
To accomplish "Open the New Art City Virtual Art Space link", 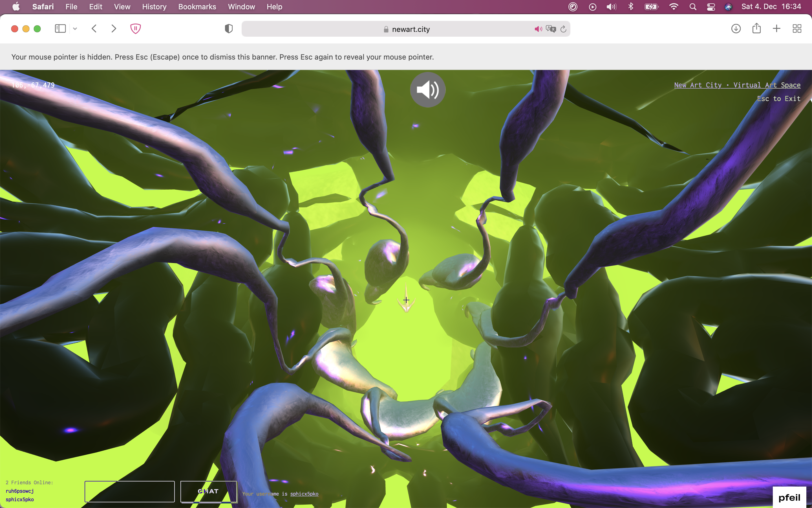I will [737, 85].
